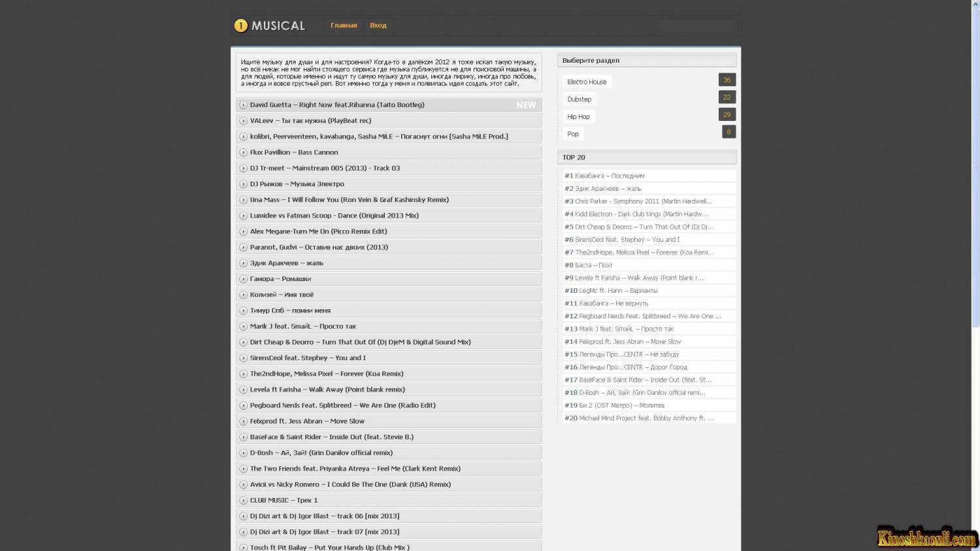Click play icon beside DJ Рыжов – Музыка Электро
The height and width of the screenshot is (551, 980).
243,184
